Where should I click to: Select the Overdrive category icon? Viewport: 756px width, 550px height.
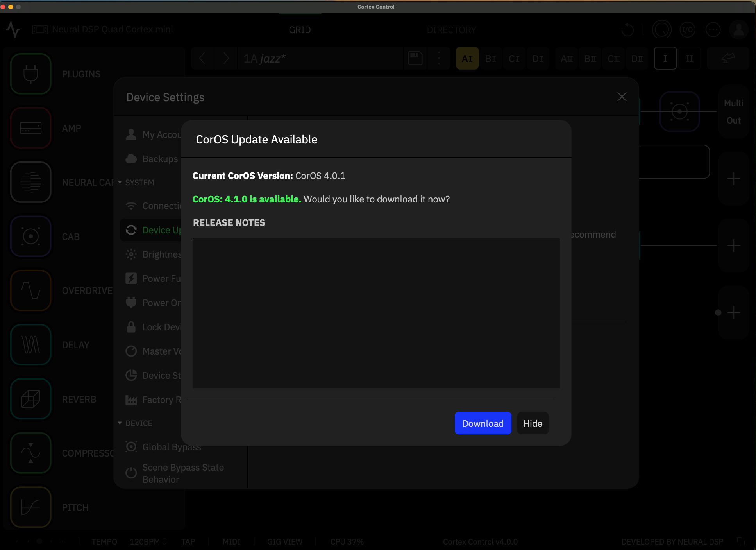pos(31,291)
